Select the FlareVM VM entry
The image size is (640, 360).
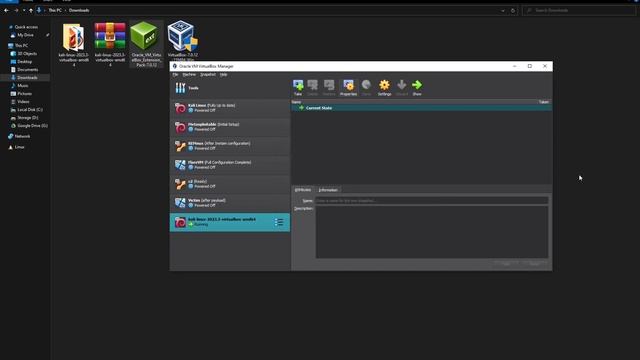[x=230, y=165]
